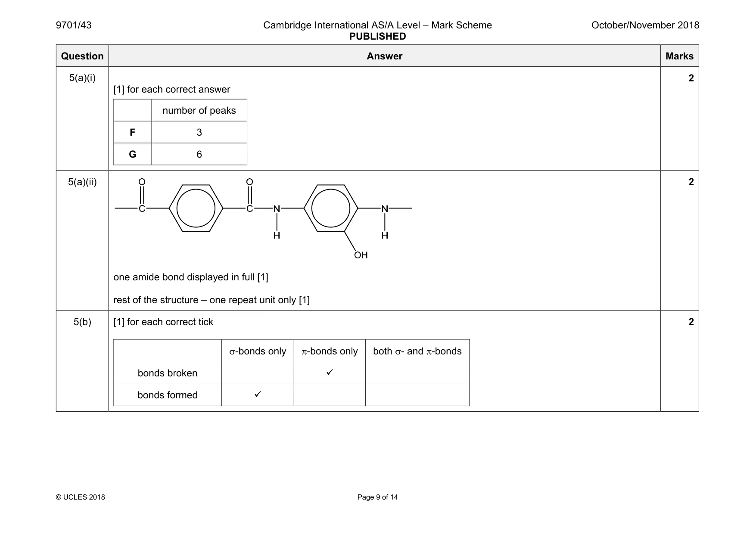The image size is (756, 534).
Task: Select the heading 'Cambridge International AS/A Level – Mark Scheme'
Action: [377, 25]
